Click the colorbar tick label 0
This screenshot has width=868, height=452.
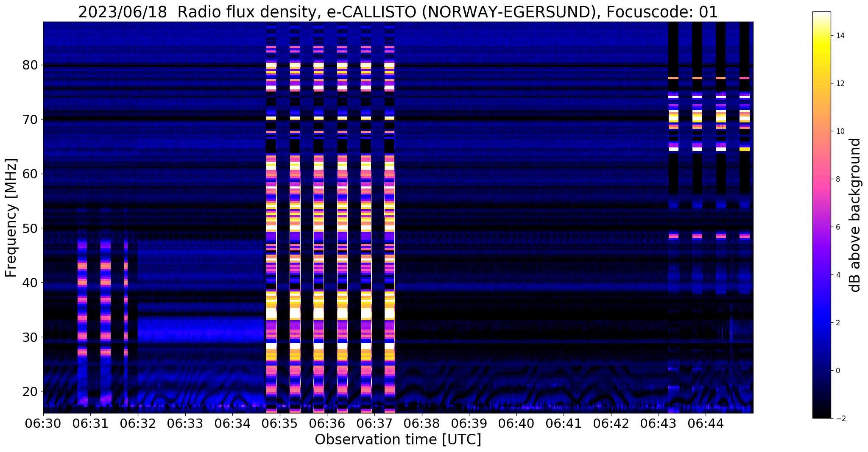click(838, 371)
